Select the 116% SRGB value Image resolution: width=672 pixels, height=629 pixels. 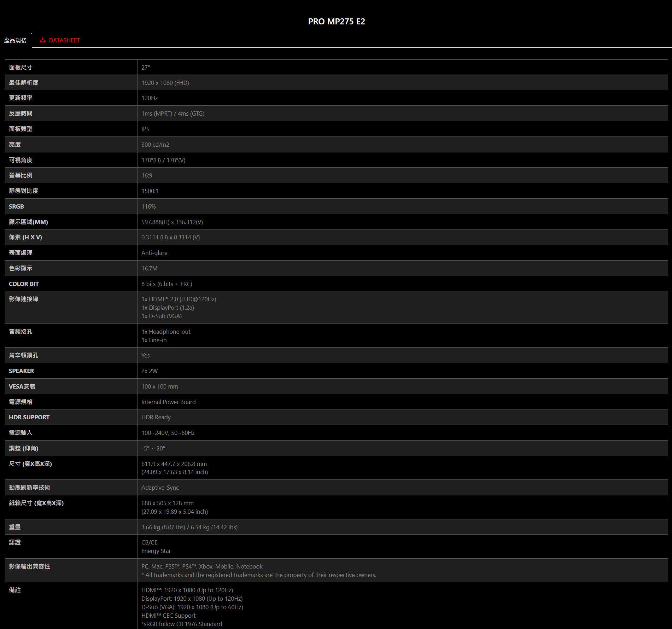coord(148,206)
